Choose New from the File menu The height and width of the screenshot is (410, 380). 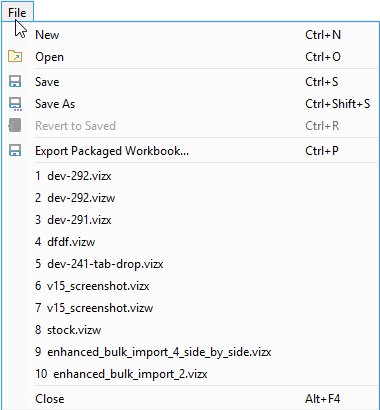(x=190, y=35)
